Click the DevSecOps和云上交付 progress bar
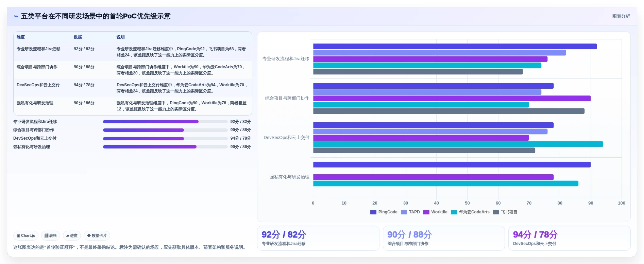 [165, 139]
